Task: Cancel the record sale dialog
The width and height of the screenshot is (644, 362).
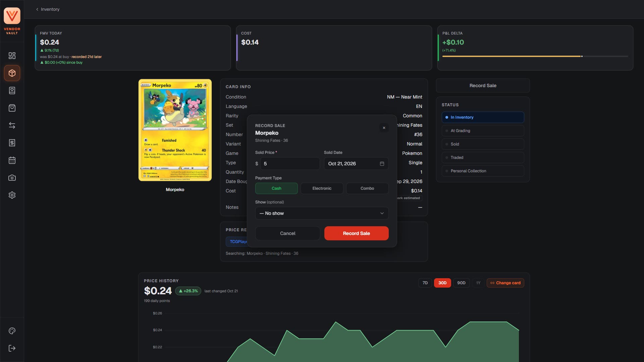Action: pos(287,233)
